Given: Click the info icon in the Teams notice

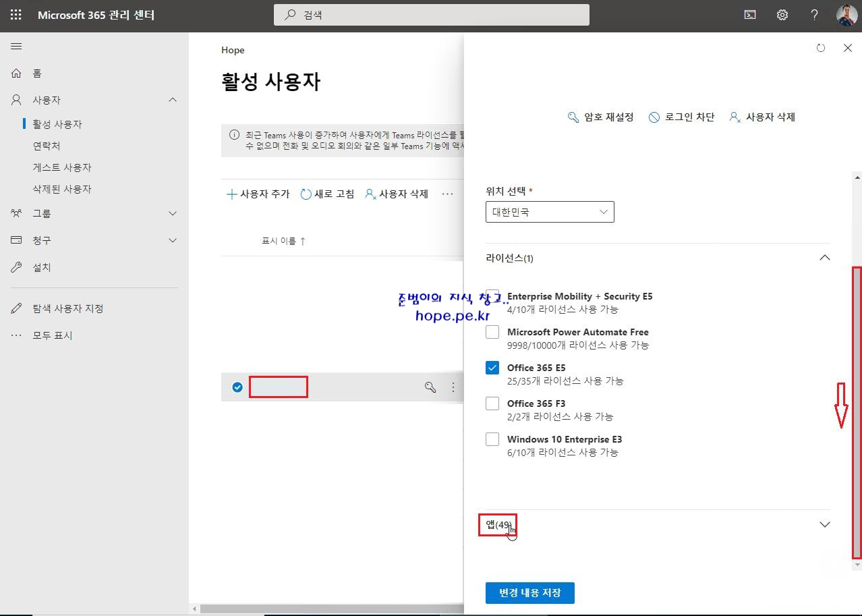Looking at the screenshot, I should pos(234,134).
